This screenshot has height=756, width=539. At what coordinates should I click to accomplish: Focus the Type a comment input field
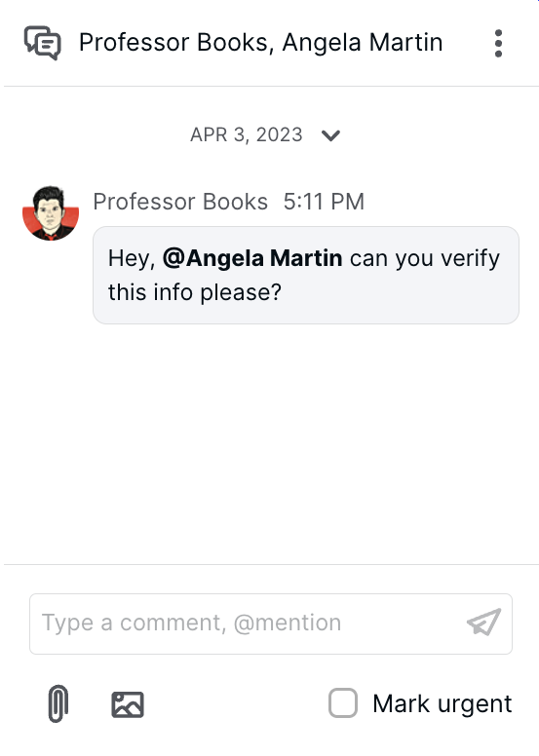(271, 624)
